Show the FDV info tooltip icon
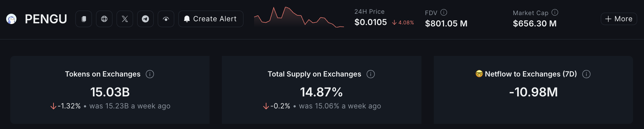 444,13
